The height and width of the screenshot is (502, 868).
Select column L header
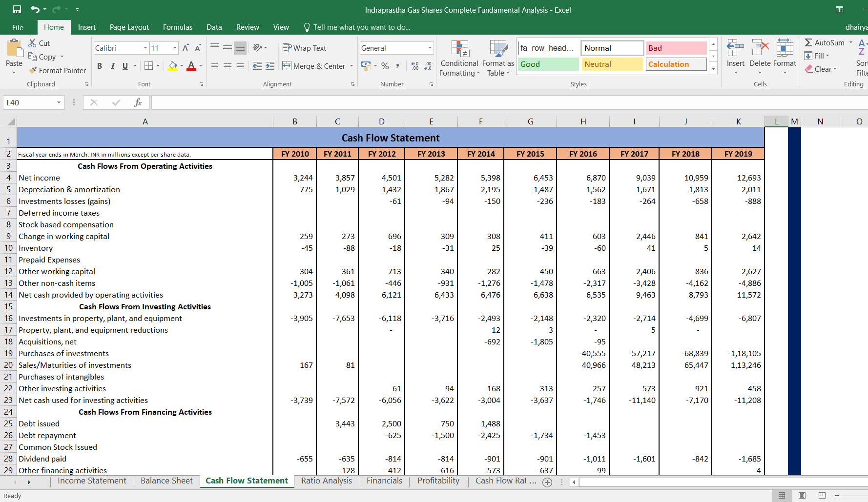click(x=776, y=121)
